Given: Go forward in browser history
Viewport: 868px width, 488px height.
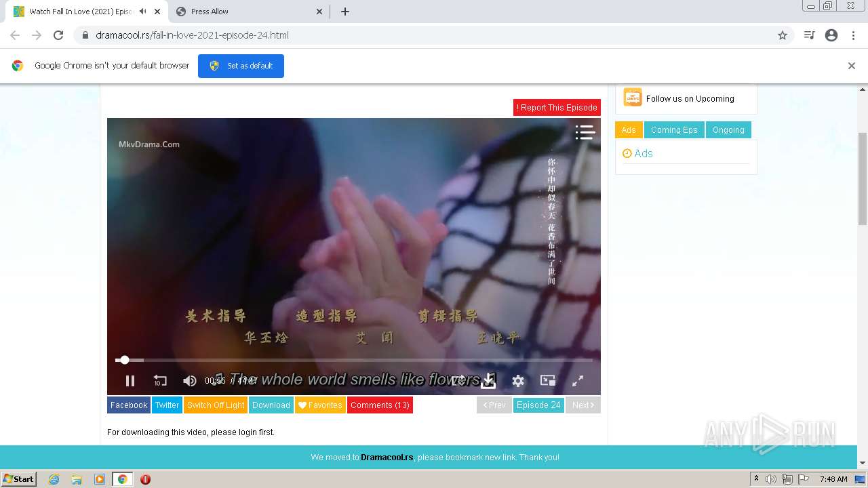Looking at the screenshot, I should [x=37, y=35].
